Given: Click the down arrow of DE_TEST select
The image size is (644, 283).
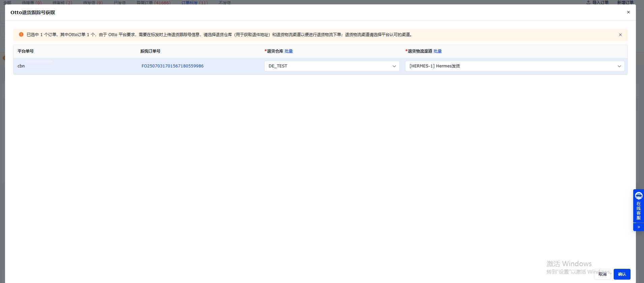Looking at the screenshot, I should (394, 66).
